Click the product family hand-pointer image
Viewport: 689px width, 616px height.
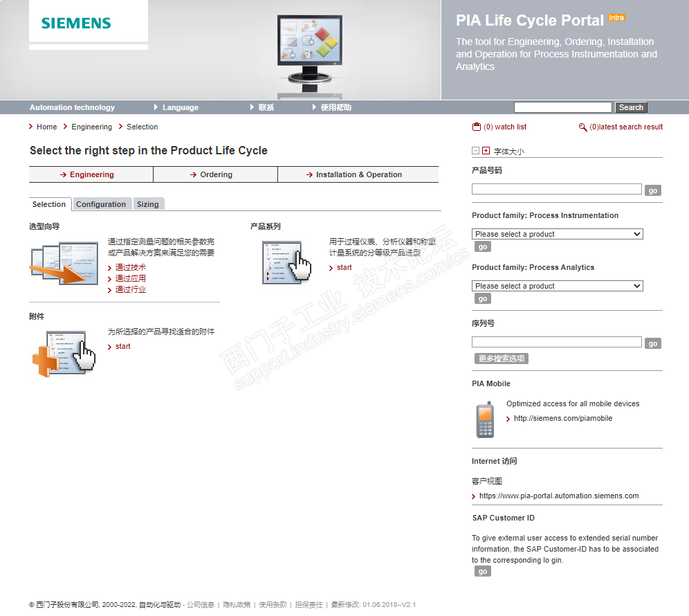click(x=286, y=261)
